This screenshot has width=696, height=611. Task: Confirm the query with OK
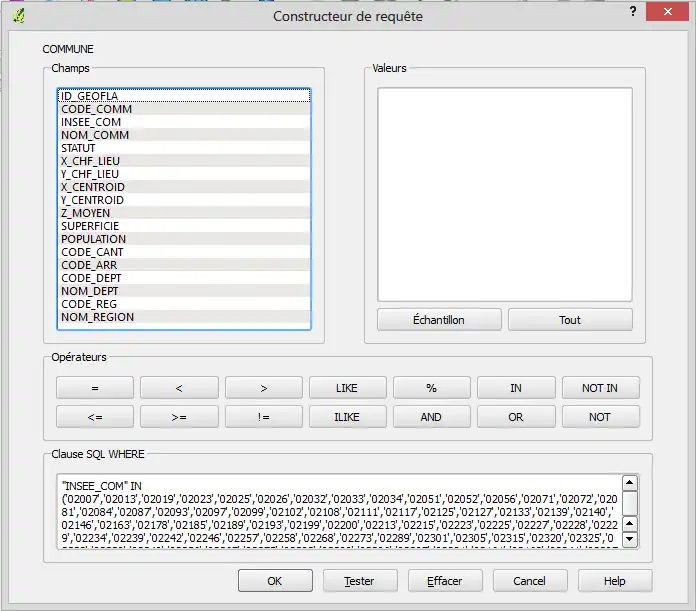tap(275, 581)
